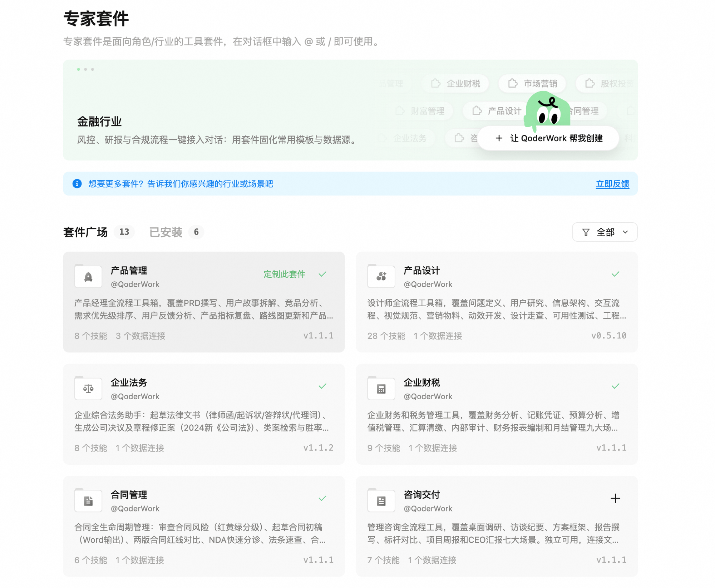The width and height of the screenshot is (715, 588).
Task: Click the 企业财税 tag in banner
Action: point(455,84)
